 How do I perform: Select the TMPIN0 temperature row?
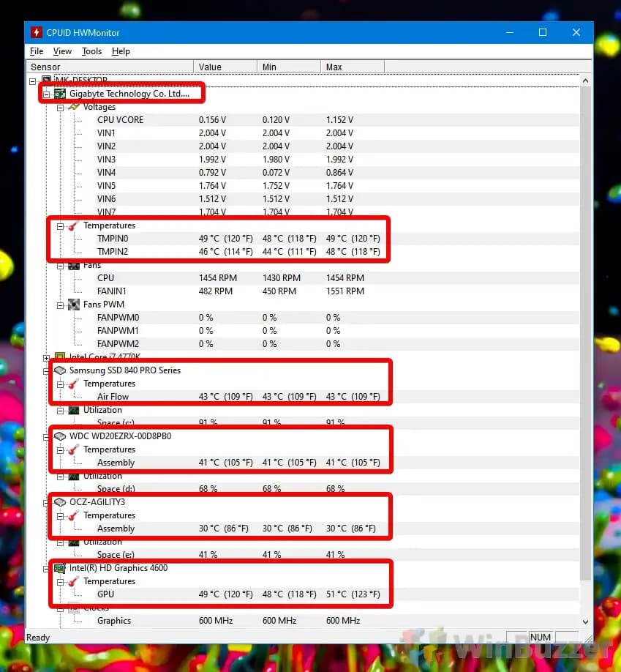[113, 239]
